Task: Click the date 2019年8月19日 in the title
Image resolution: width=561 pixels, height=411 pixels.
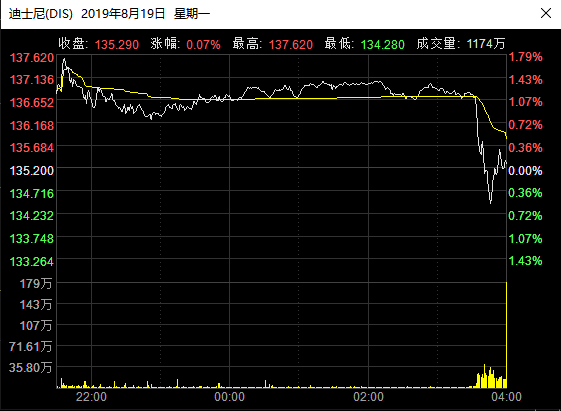Action: (x=123, y=14)
